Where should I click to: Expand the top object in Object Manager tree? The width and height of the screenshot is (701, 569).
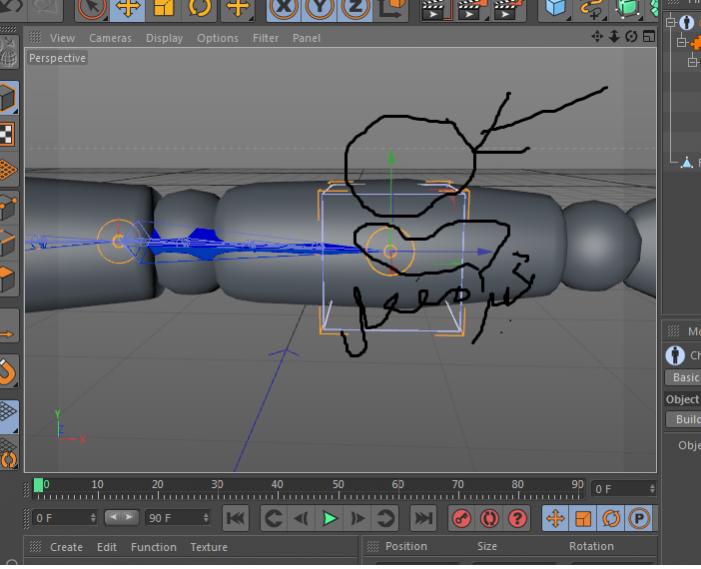coord(671,22)
